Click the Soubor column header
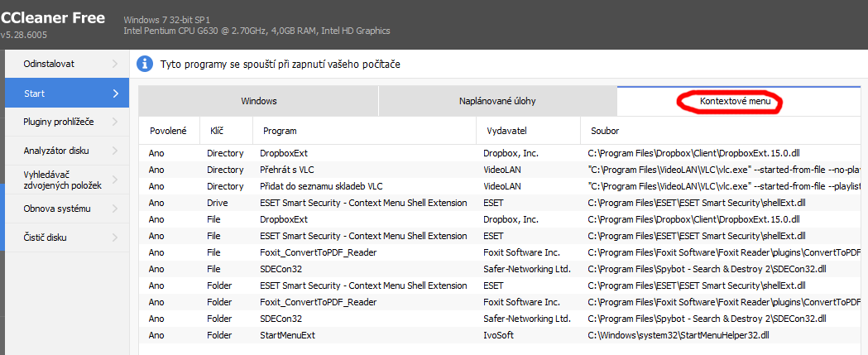Screen dimensions: 868x355 click(x=604, y=131)
